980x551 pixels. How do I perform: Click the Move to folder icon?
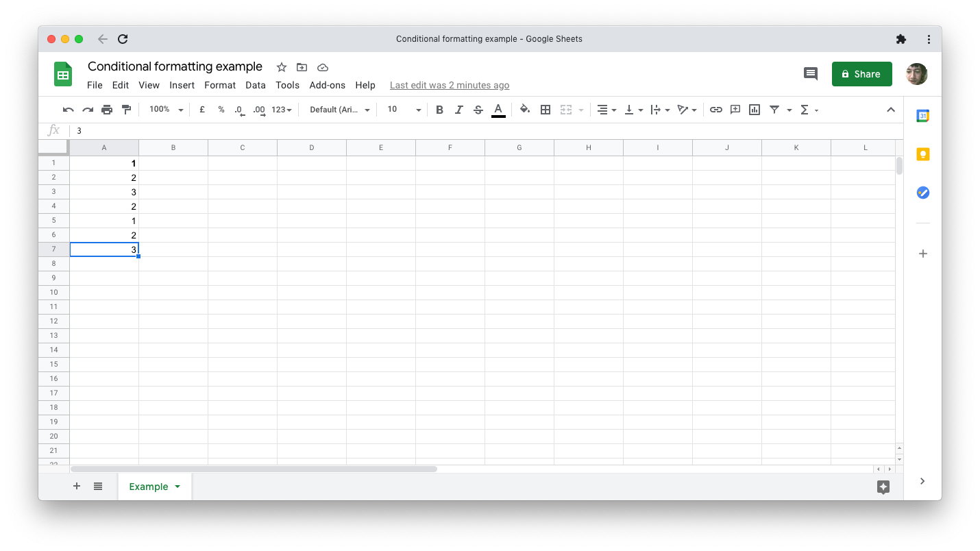tap(302, 67)
